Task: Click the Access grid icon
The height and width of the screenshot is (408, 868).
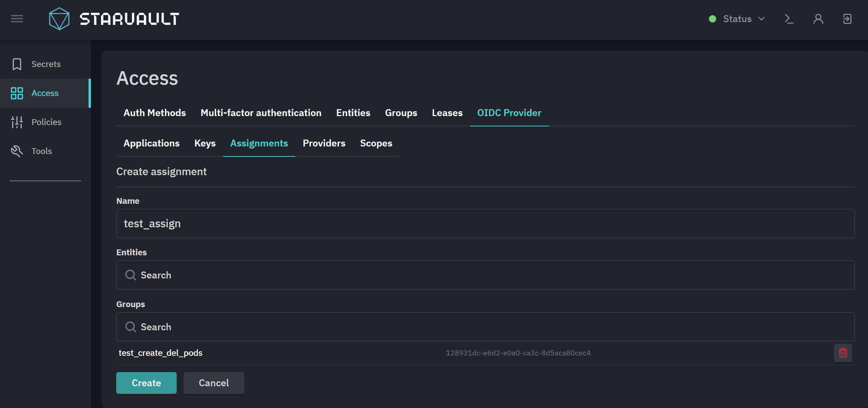Action: pos(17,93)
